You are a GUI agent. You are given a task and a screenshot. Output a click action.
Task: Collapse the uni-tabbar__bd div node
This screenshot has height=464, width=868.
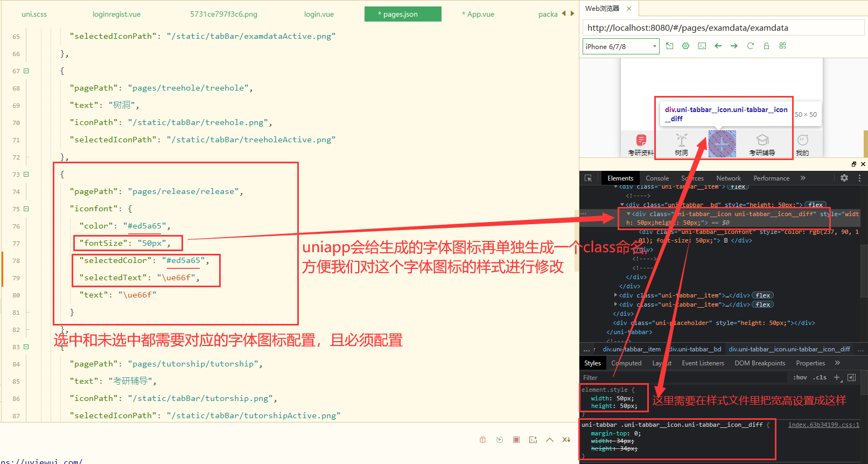pos(622,205)
